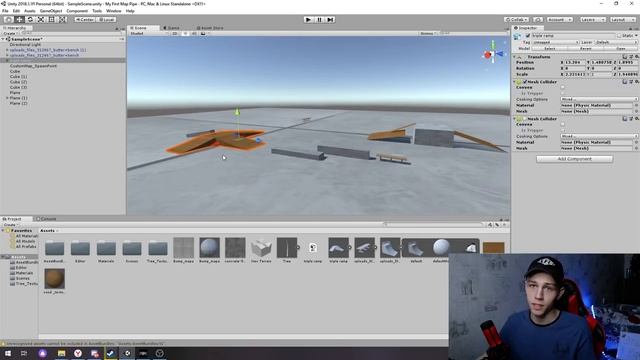Viewport: 640px width, 360px height.
Task: Select the Rotate tool in toolbar
Action: pos(30,20)
